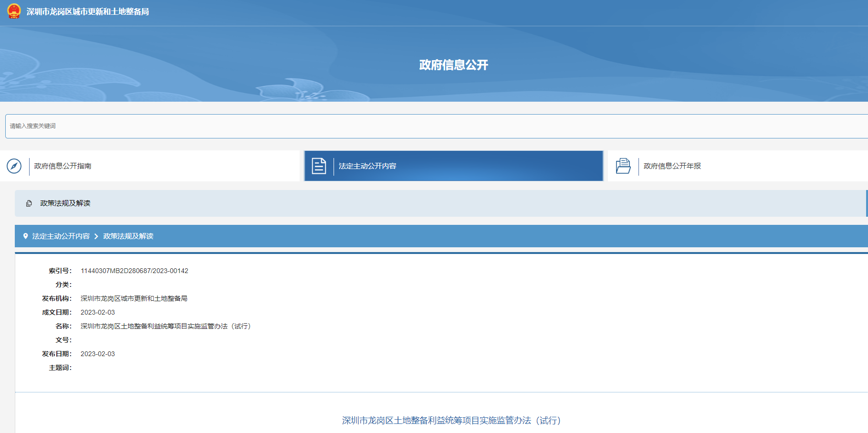Open the 深圳市龙岗区城市更新和土地整备局 site title
This screenshot has width=868, height=433.
pos(88,12)
